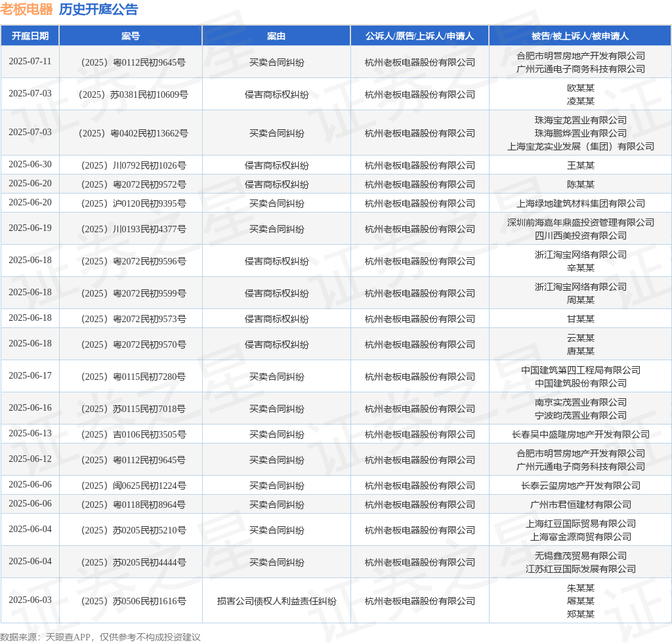Click defendant 广州市君恒建材有限公司
The height and width of the screenshot is (643, 672).
580,505
